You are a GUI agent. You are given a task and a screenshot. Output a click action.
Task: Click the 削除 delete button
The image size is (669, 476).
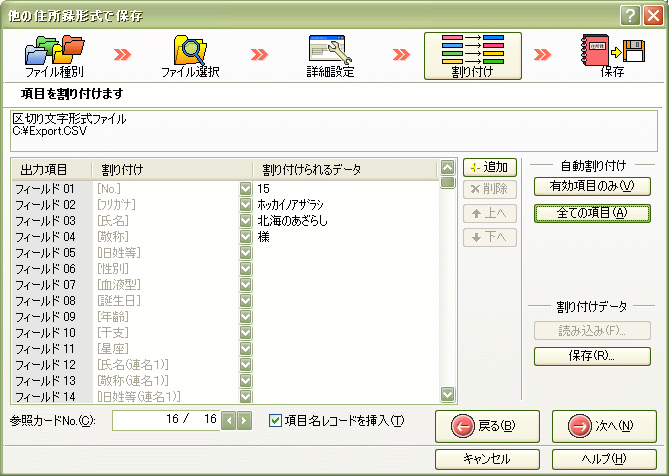(x=490, y=189)
